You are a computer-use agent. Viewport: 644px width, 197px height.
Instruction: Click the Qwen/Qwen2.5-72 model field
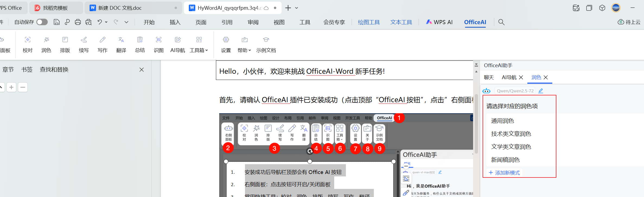point(515,91)
